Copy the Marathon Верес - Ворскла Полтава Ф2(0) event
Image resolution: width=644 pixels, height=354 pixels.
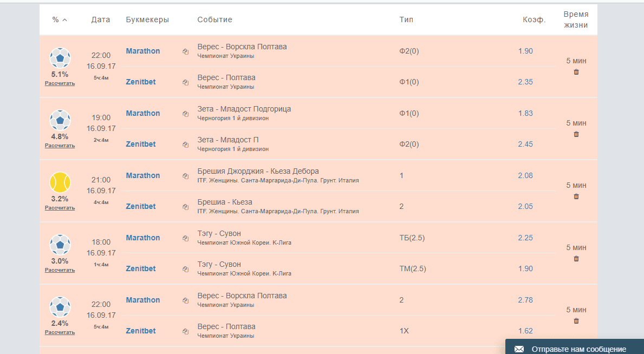point(185,51)
